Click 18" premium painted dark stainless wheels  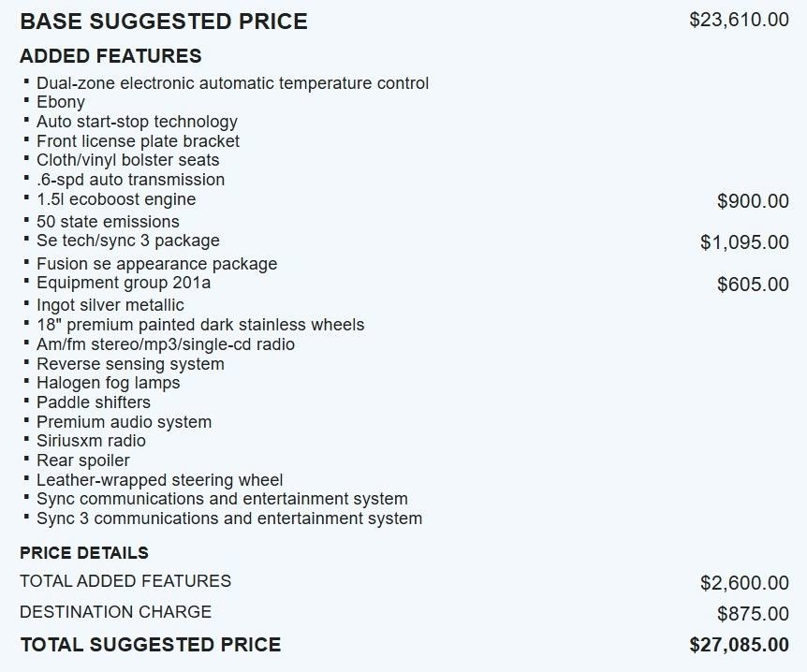pyautogui.click(x=200, y=325)
